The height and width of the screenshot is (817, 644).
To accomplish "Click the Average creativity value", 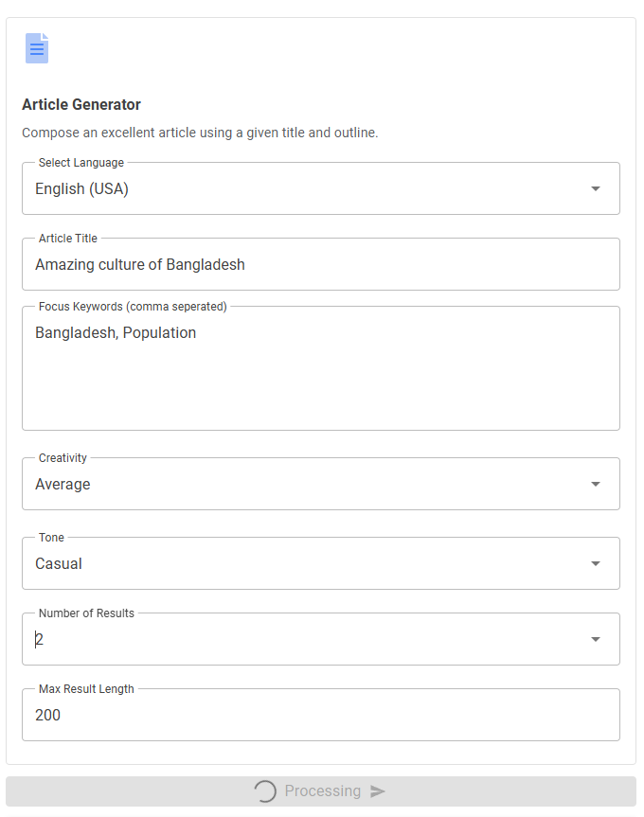I will point(63,484).
